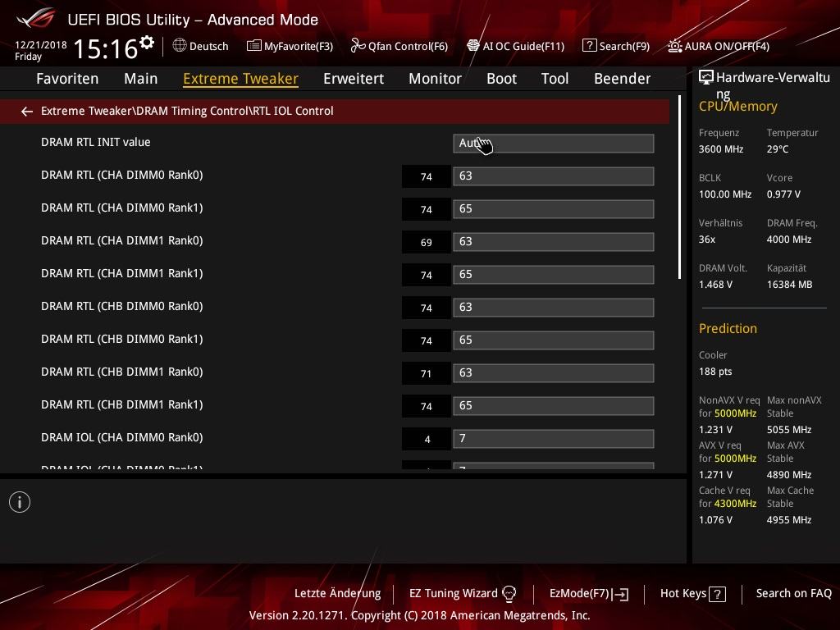Click DRAM Freq. 4000 MHz value
Screen dimensions: 840x630
pos(789,240)
